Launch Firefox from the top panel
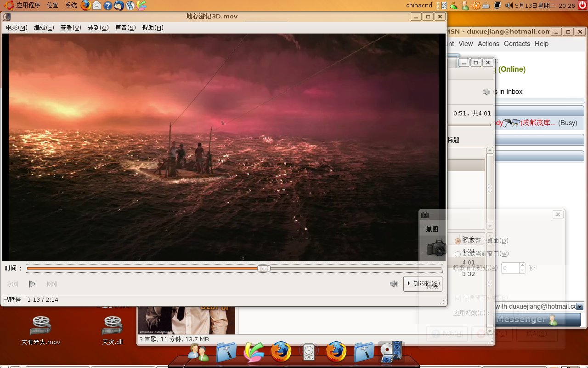 pos(85,6)
